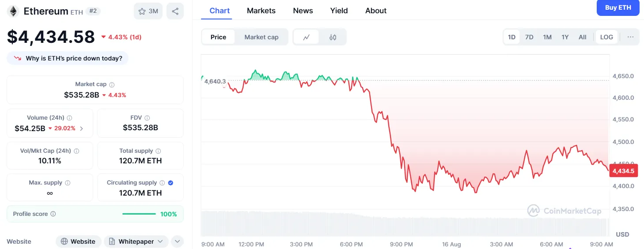Toggle the LOG scale button

click(606, 37)
